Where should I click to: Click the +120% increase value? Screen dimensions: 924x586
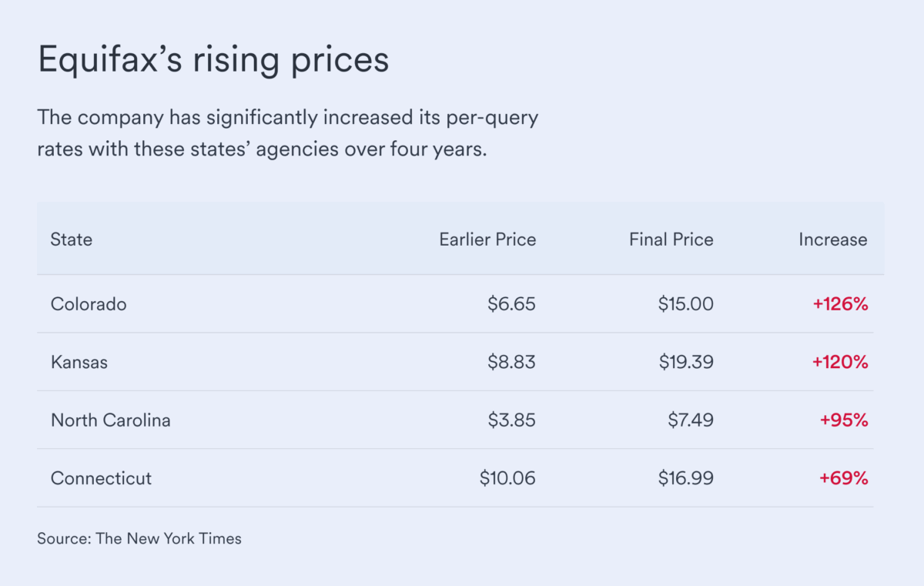840,362
